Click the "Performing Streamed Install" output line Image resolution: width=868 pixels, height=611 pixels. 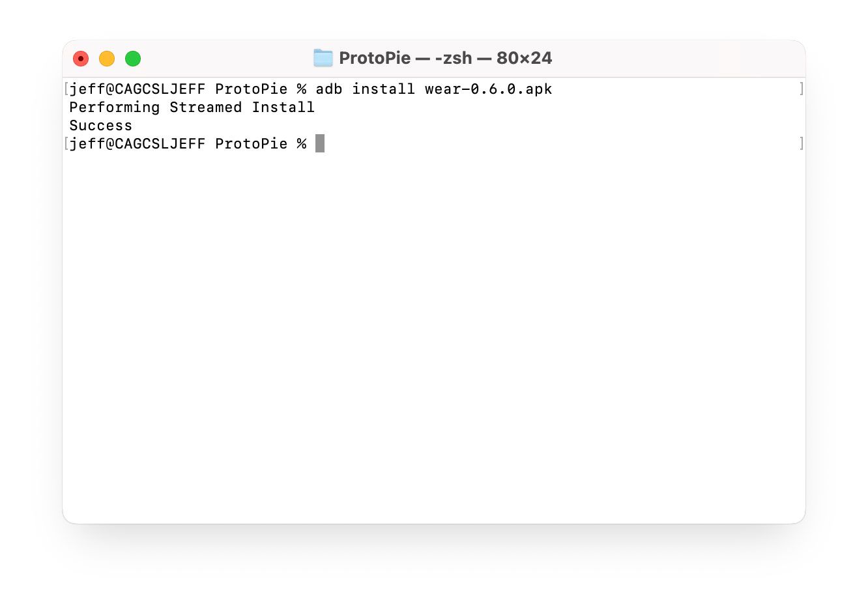pyautogui.click(x=192, y=107)
